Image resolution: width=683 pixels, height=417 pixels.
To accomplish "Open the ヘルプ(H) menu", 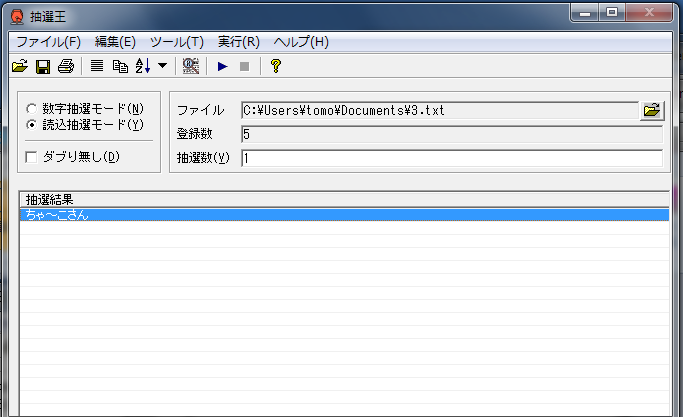I will (x=301, y=42).
